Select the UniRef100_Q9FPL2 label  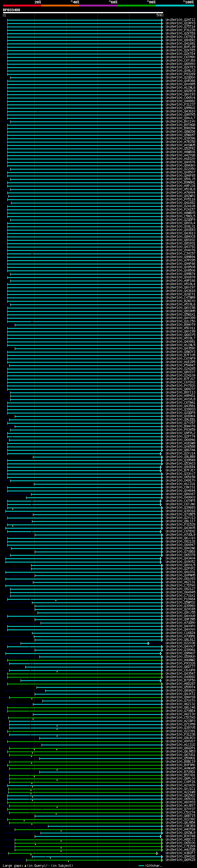coord(180,433)
